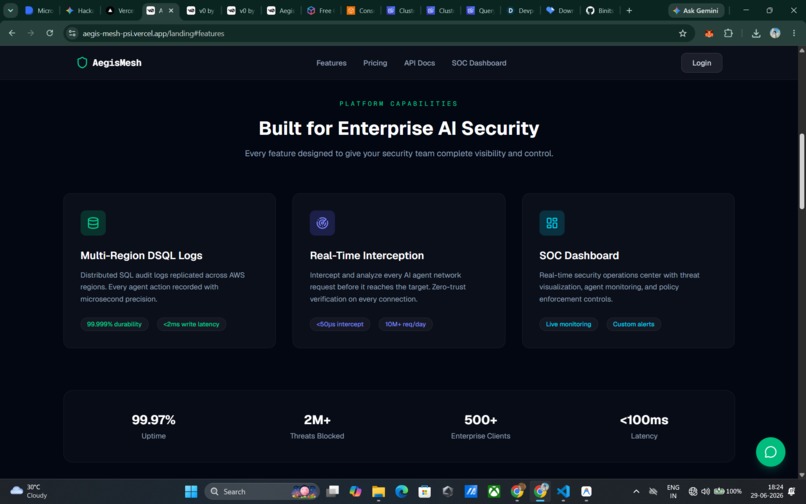Image resolution: width=806 pixels, height=504 pixels.
Task: Switch to the Devp tab
Action: pyautogui.click(x=520, y=10)
